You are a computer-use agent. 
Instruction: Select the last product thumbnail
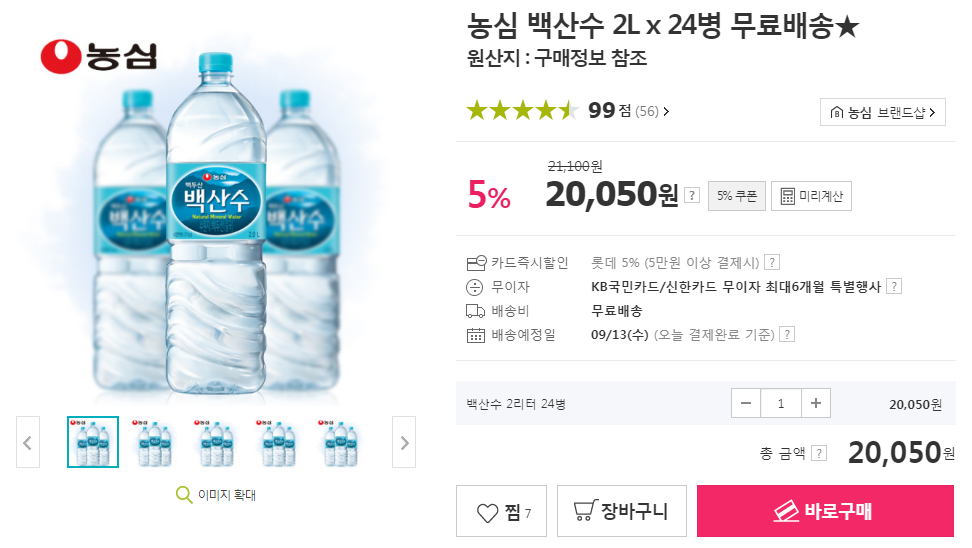[x=345, y=442]
